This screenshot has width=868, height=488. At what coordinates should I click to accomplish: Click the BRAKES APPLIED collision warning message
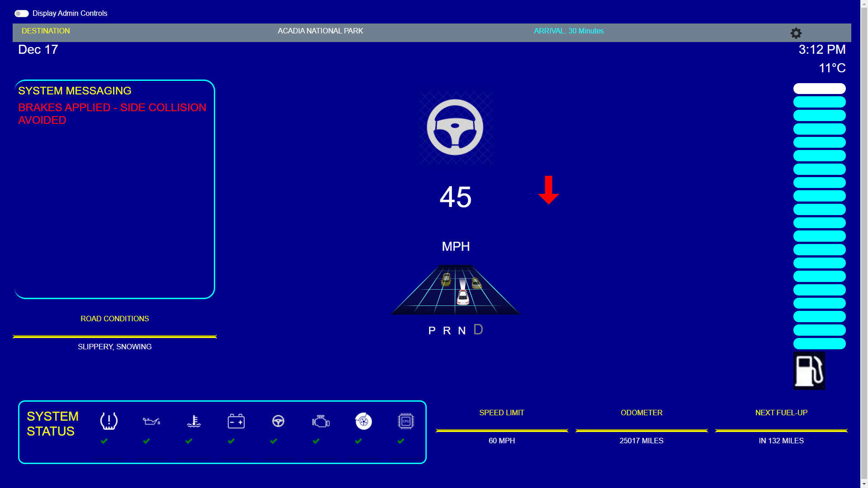[x=112, y=114]
